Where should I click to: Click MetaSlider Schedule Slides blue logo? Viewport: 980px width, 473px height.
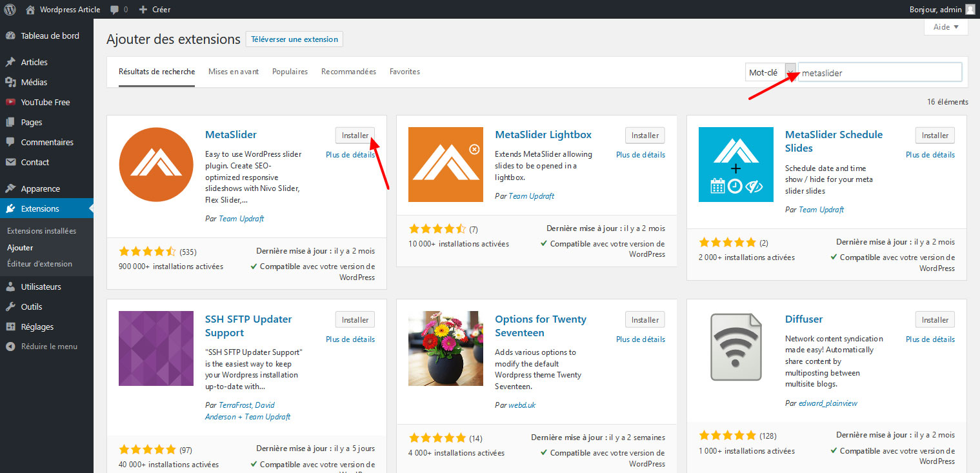coord(736,165)
